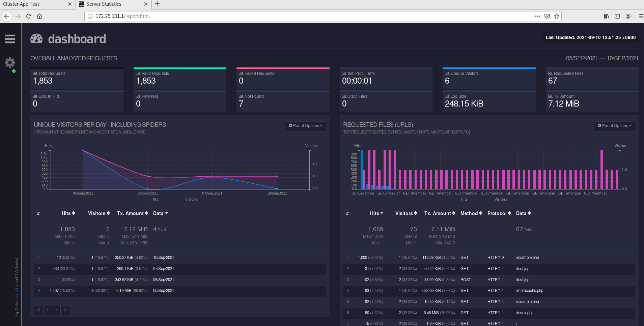This screenshot has width=644, height=326.
Task: Click the browser forward arrow
Action: click(x=18, y=16)
